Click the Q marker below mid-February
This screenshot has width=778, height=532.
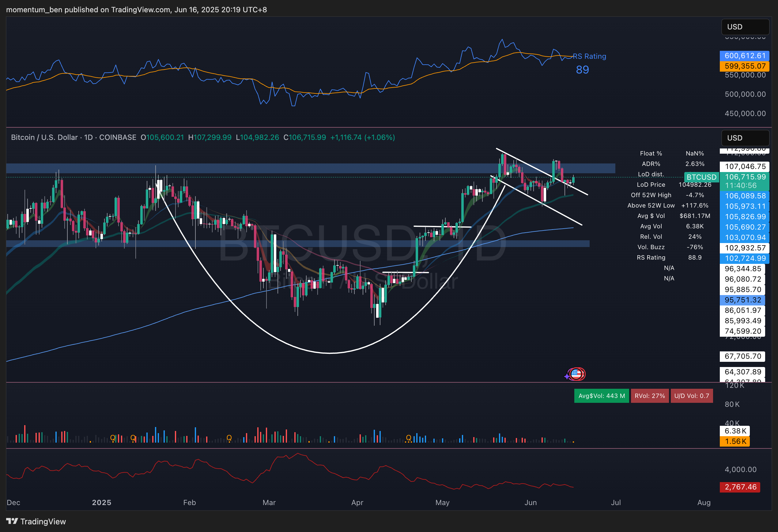coord(229,438)
